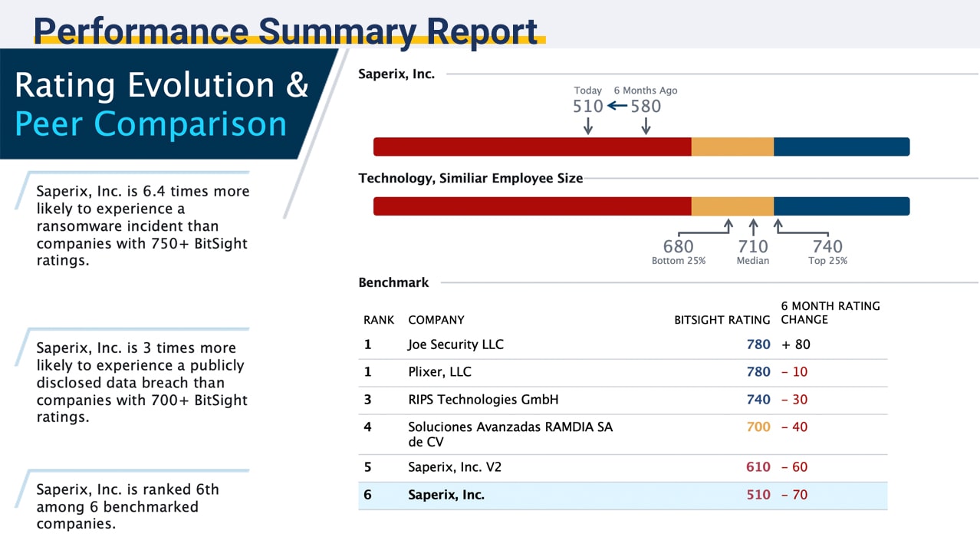
Task: Click the down arrow beneath the 580 rating
Action: coord(646,126)
